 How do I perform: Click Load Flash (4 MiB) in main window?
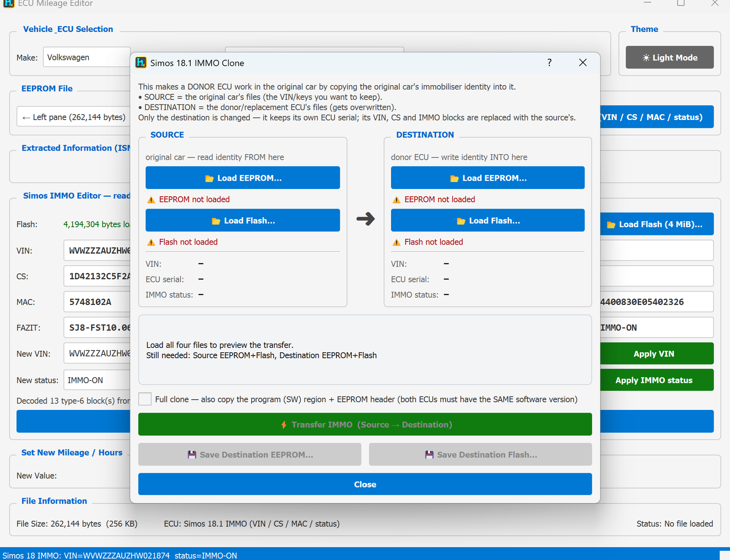click(x=656, y=224)
